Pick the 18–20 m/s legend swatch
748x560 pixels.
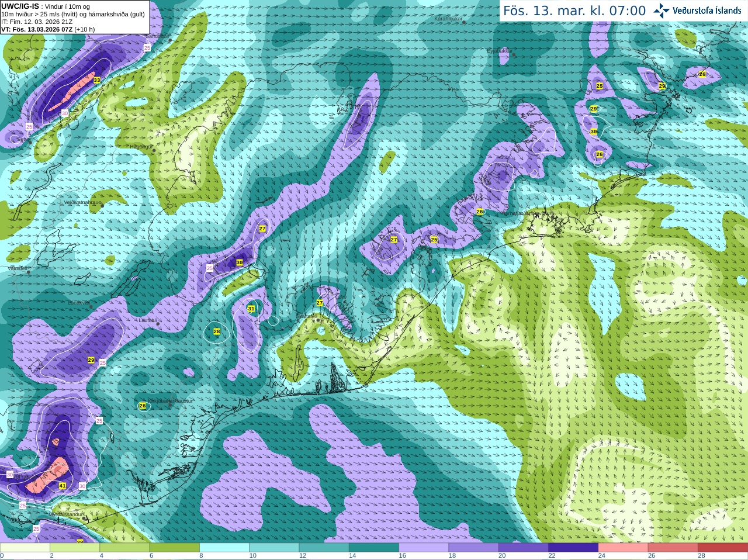tap(474, 548)
